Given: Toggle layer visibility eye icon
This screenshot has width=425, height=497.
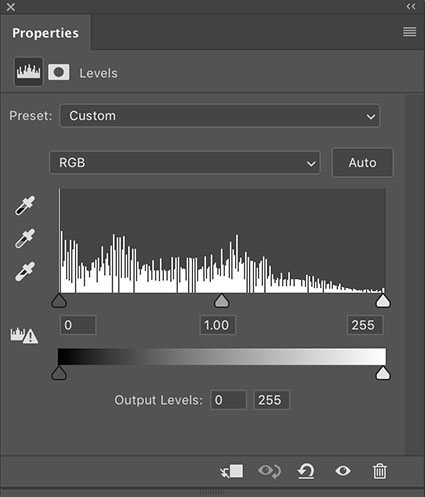Looking at the screenshot, I should click(343, 471).
